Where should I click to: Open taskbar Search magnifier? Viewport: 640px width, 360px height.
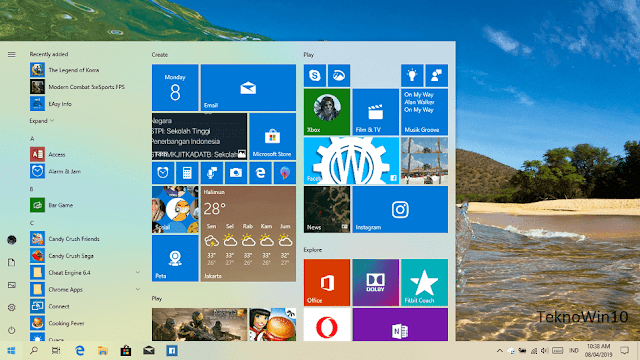pos(34,351)
